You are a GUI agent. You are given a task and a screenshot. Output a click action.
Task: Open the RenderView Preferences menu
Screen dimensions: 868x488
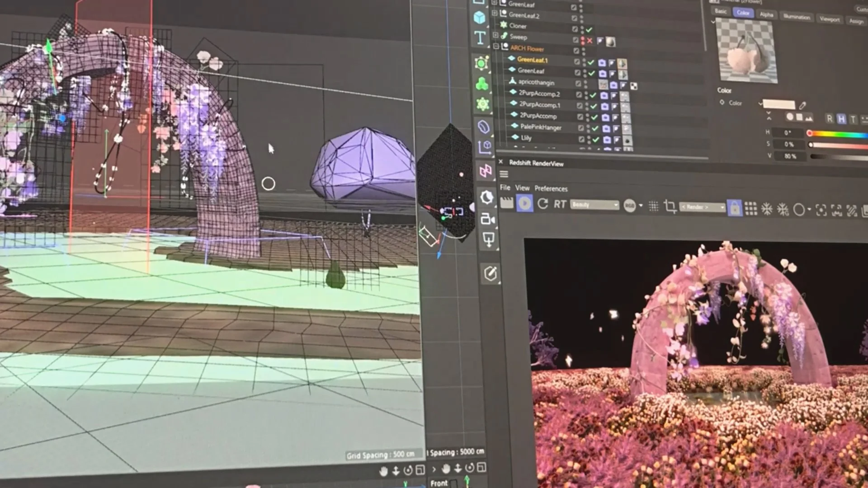pos(551,188)
